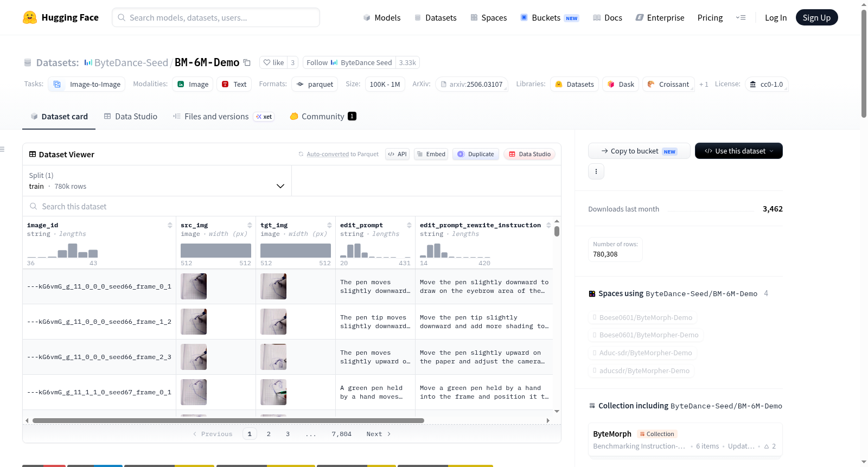Click the Sign Up button

click(x=816, y=17)
